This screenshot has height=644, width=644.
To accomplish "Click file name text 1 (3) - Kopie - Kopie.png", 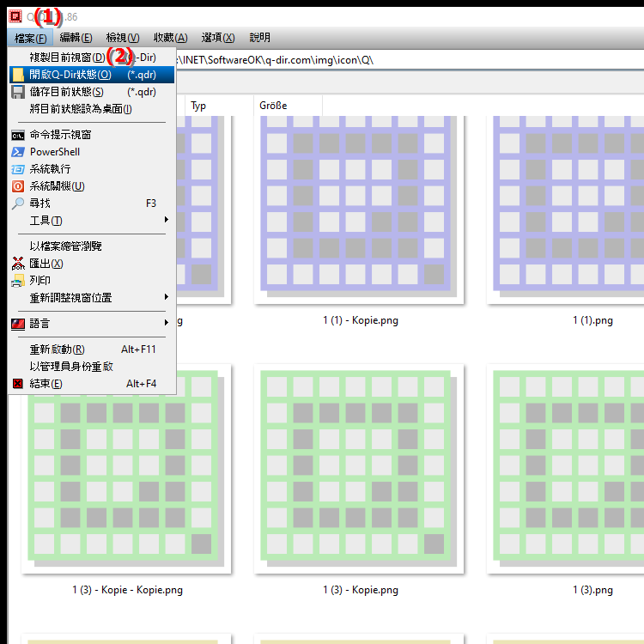I will point(127,591).
